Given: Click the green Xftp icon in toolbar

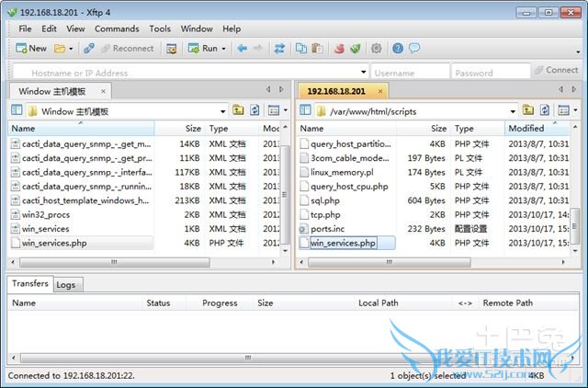Looking at the screenshot, I should point(356,49).
